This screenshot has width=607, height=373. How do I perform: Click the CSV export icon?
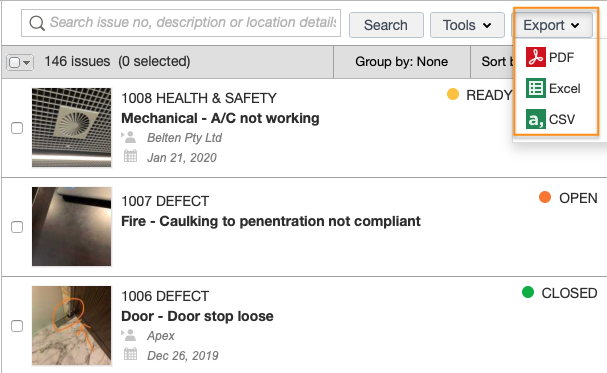pos(536,119)
